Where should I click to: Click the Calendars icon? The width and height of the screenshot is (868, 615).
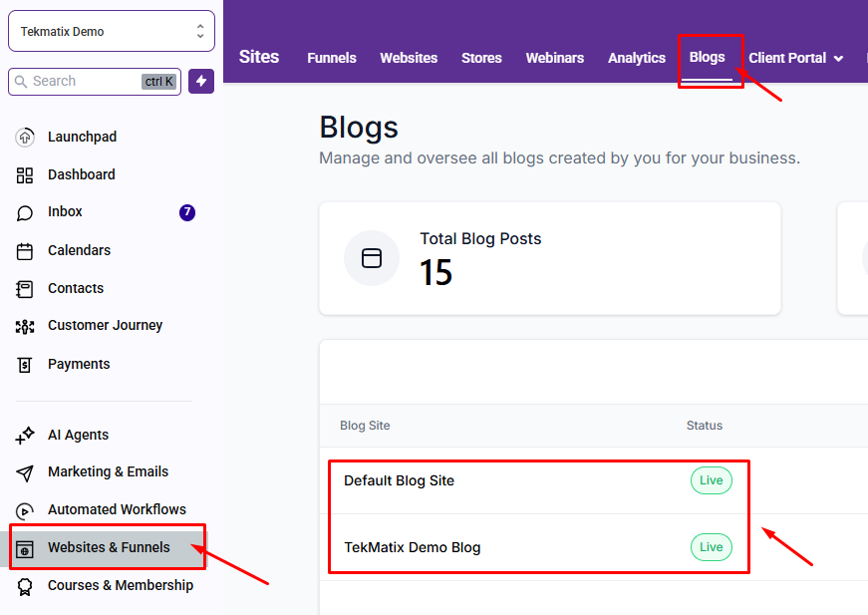[x=25, y=251]
